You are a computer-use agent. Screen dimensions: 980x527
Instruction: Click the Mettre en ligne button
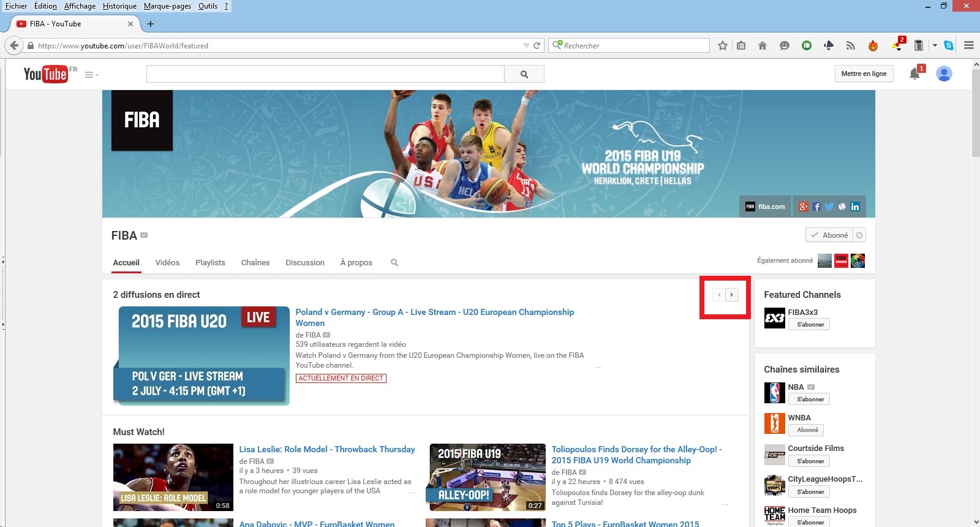[864, 74]
